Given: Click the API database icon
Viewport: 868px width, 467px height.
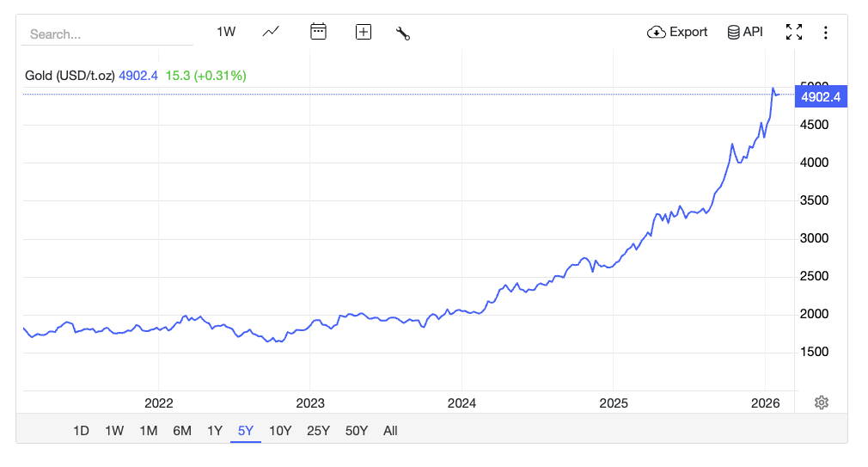Looking at the screenshot, I should [x=733, y=32].
